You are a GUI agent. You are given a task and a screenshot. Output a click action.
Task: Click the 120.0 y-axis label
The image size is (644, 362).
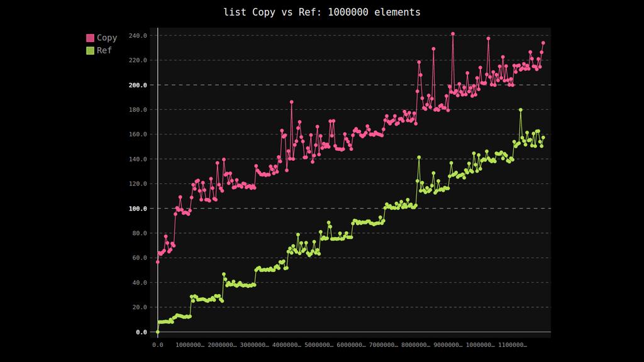[x=138, y=184]
